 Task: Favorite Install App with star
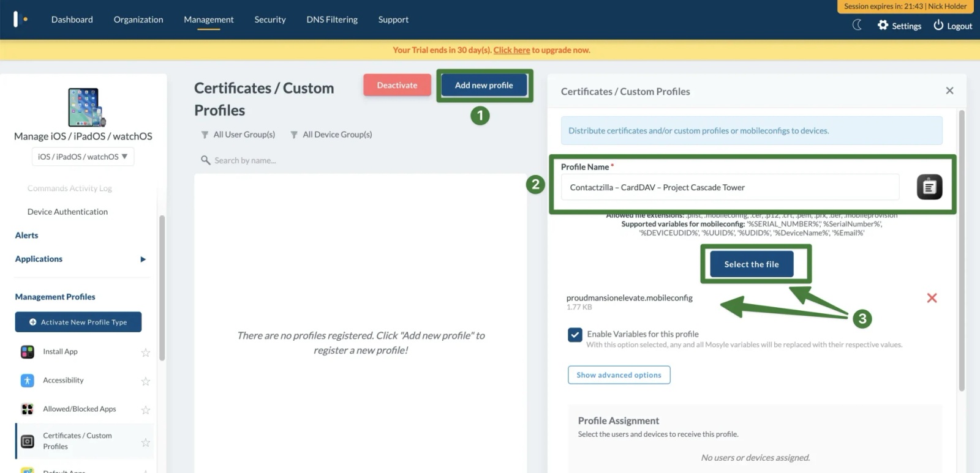tap(146, 352)
